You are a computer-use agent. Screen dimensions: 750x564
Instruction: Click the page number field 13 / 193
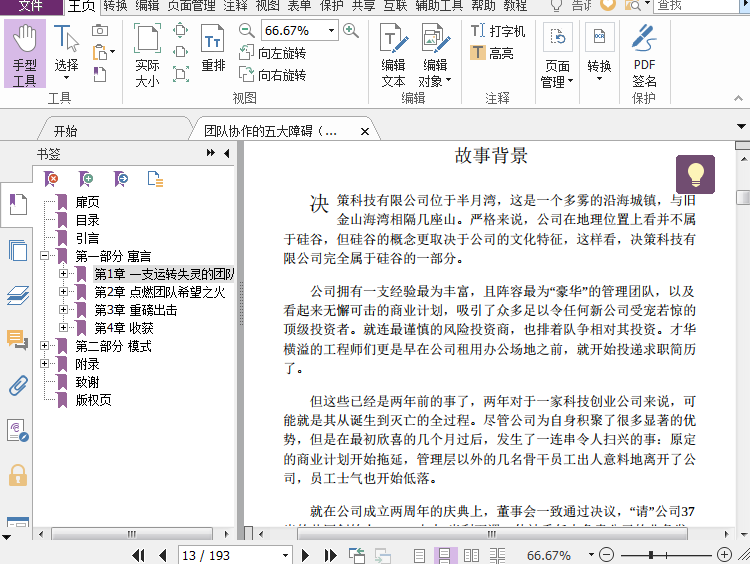pos(229,555)
